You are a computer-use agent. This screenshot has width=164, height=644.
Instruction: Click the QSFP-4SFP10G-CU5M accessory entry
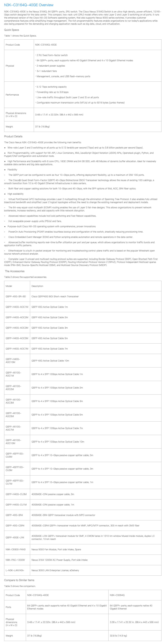(x=15, y=455)
